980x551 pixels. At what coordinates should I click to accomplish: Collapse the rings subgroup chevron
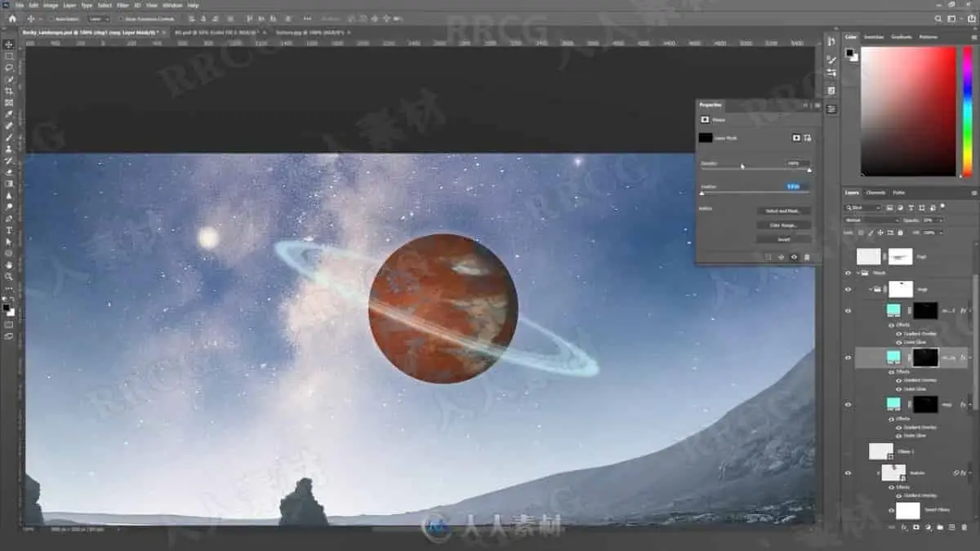coord(871,288)
